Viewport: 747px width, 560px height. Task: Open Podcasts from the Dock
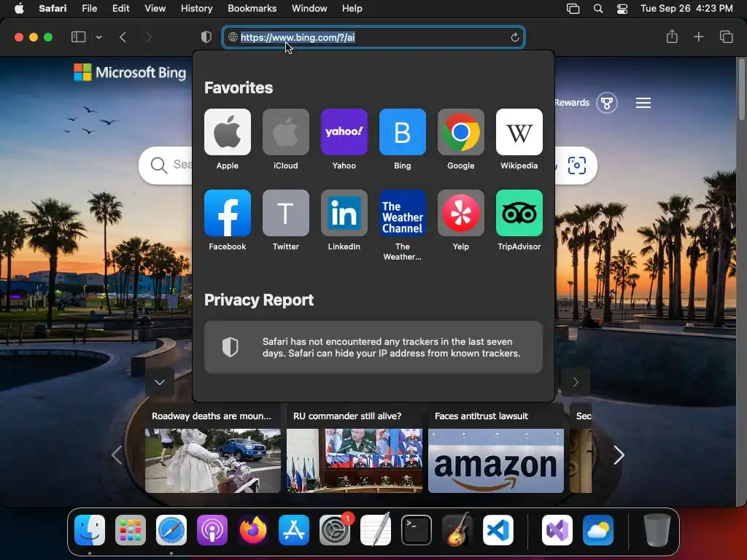[212, 530]
